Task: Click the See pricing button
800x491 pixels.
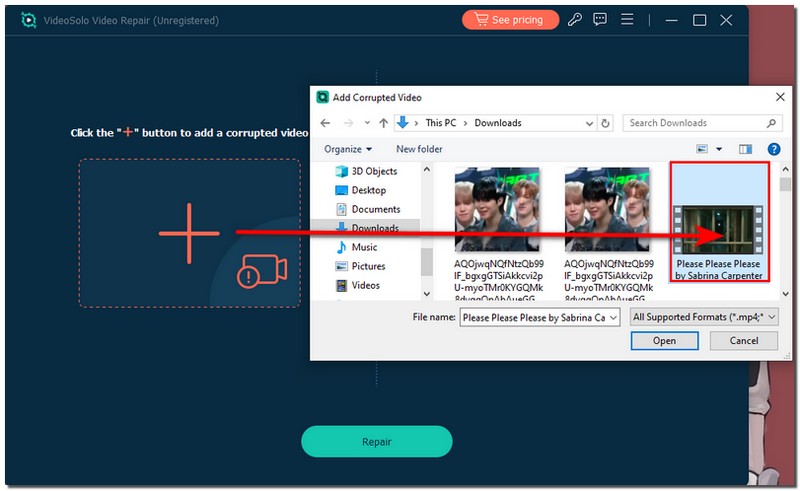Action: (x=510, y=20)
